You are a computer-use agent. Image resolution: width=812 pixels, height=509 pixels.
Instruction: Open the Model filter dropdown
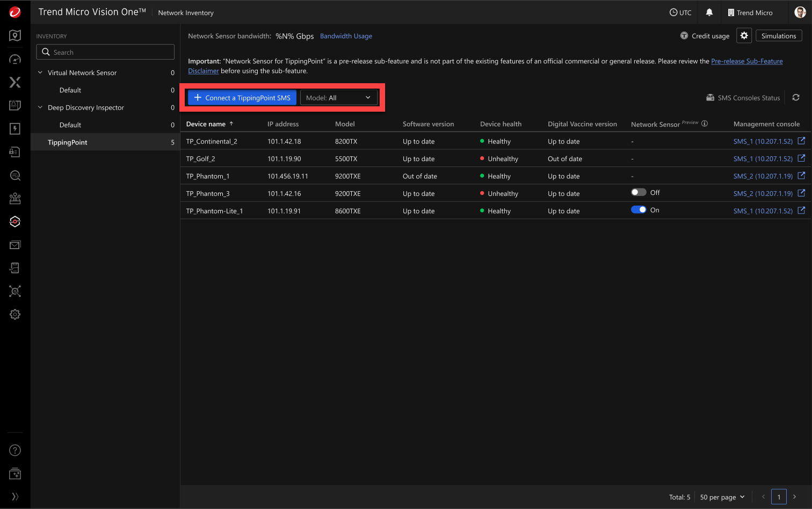(x=338, y=98)
